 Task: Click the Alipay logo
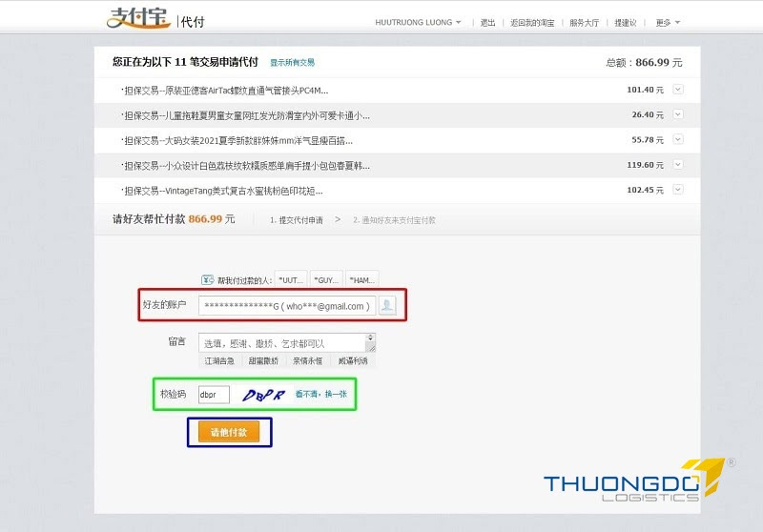tap(138, 18)
